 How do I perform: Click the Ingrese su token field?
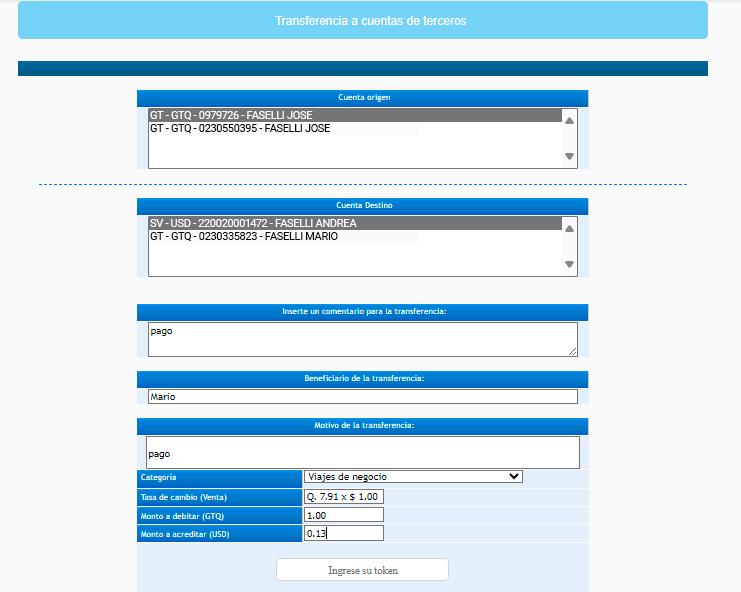[362, 570]
